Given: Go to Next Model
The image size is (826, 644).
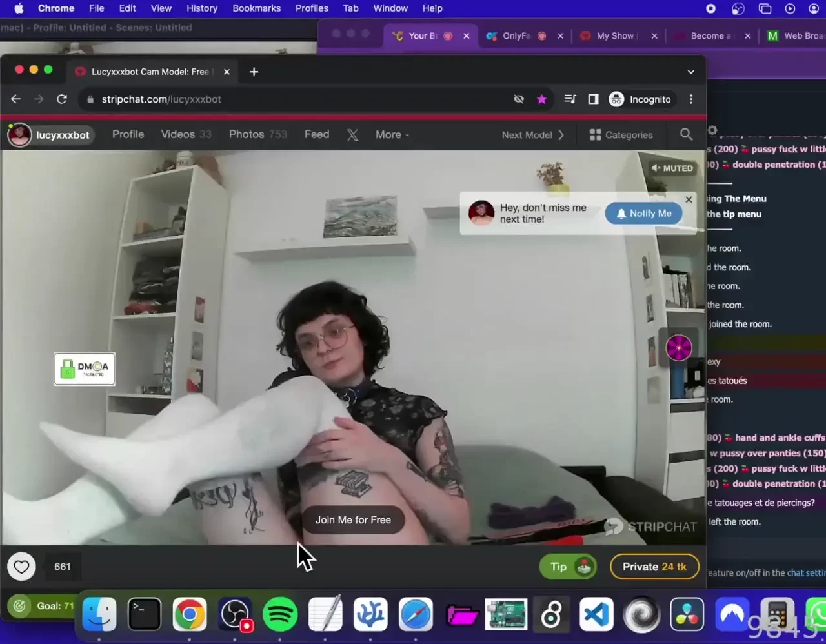Looking at the screenshot, I should [533, 135].
